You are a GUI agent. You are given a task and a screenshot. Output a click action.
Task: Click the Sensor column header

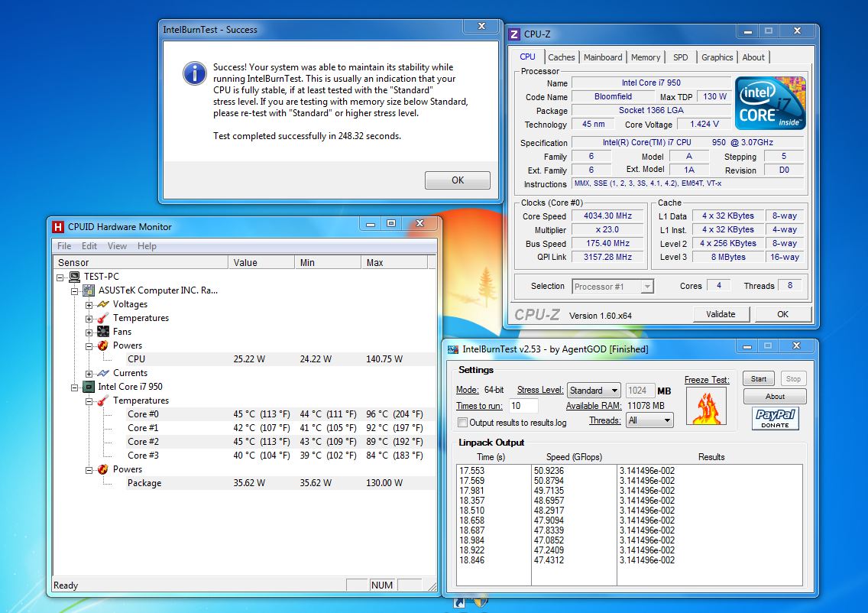pos(140,262)
